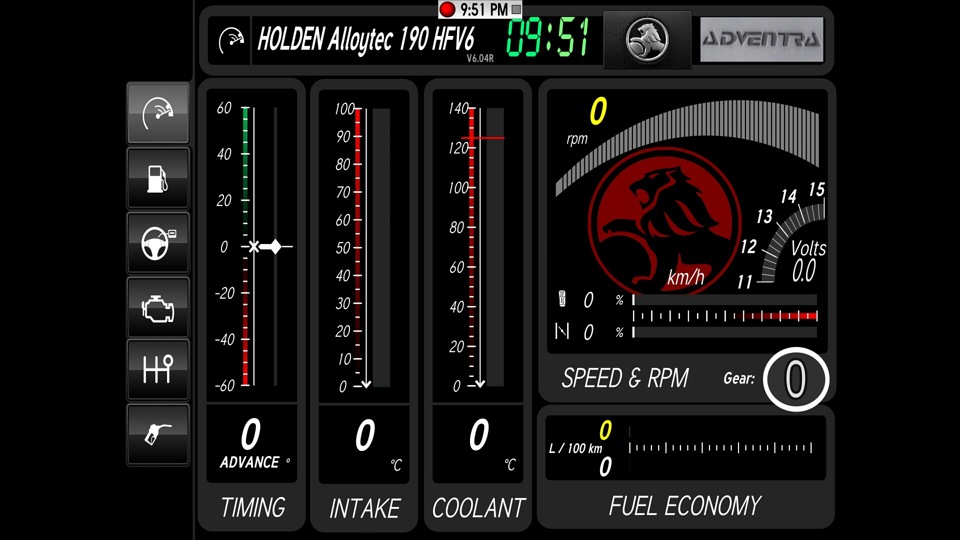Viewport: 960px width, 540px height.
Task: Click the red Holden lion speedometer
Action: [x=664, y=222]
